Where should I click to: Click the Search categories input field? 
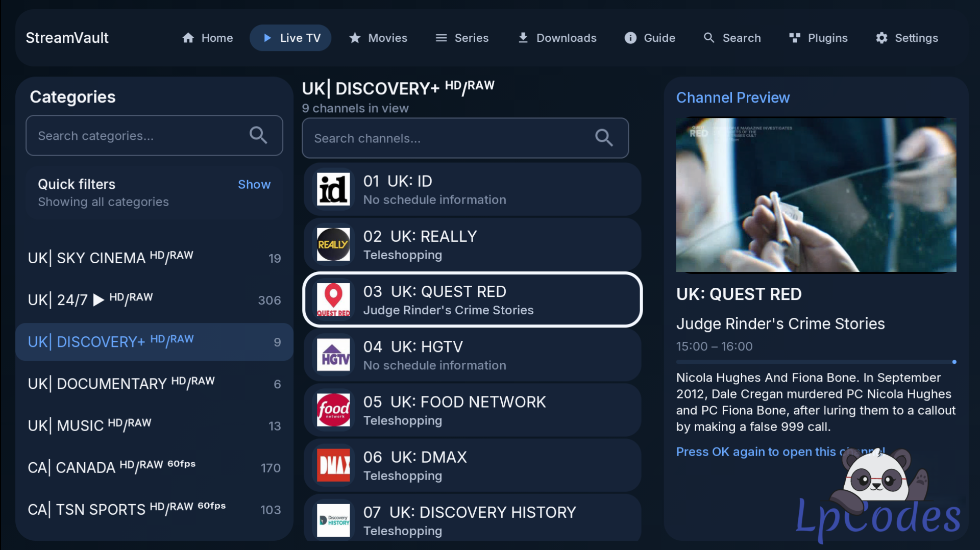click(154, 135)
